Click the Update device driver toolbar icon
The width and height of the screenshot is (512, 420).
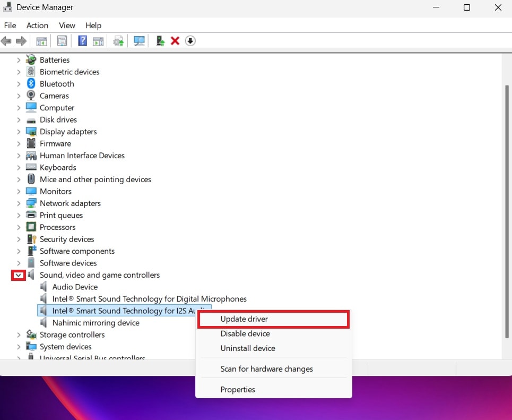coord(118,41)
